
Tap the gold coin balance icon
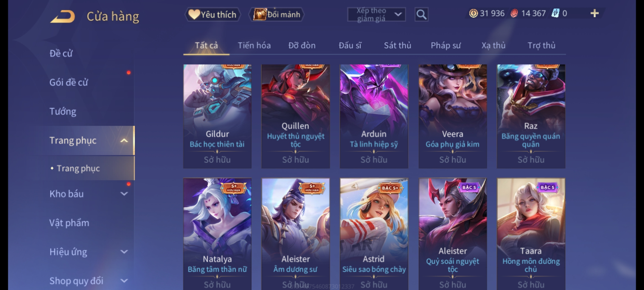pos(473,13)
